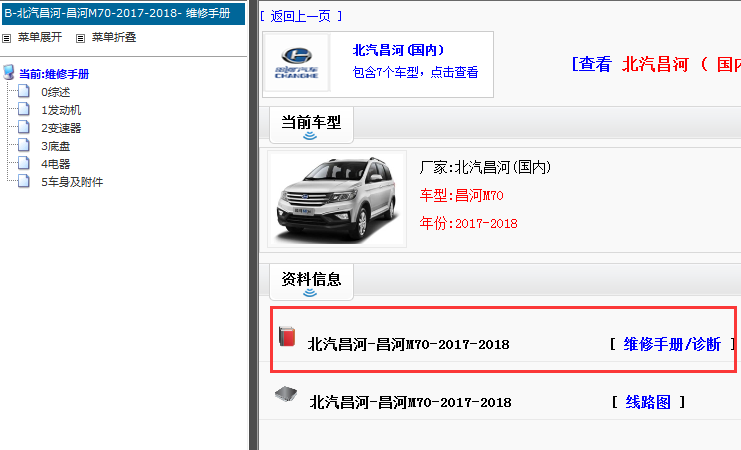This screenshot has height=450, width=741.
Task: Click the page icon next to 4电器
Action: pos(24,163)
